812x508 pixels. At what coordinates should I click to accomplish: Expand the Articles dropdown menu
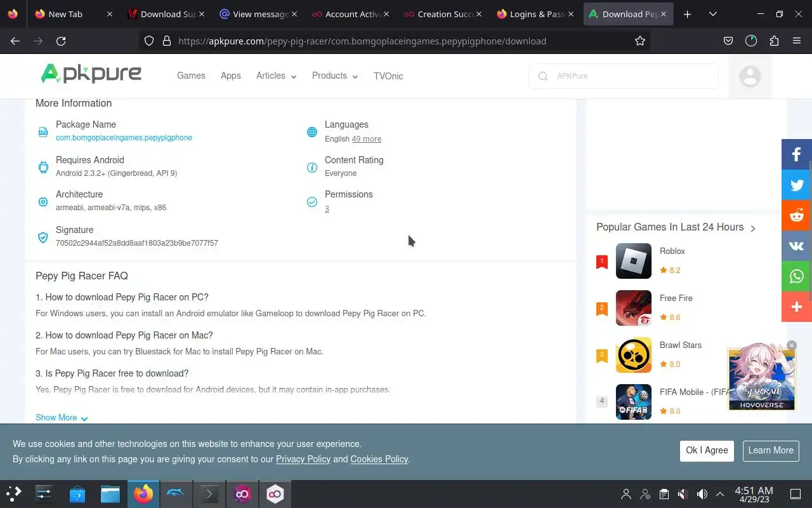coord(276,76)
